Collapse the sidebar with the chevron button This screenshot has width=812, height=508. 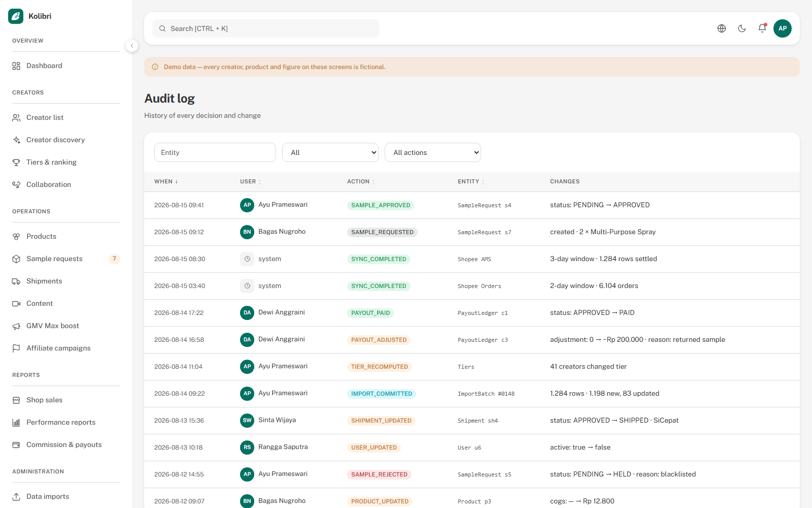tap(132, 46)
